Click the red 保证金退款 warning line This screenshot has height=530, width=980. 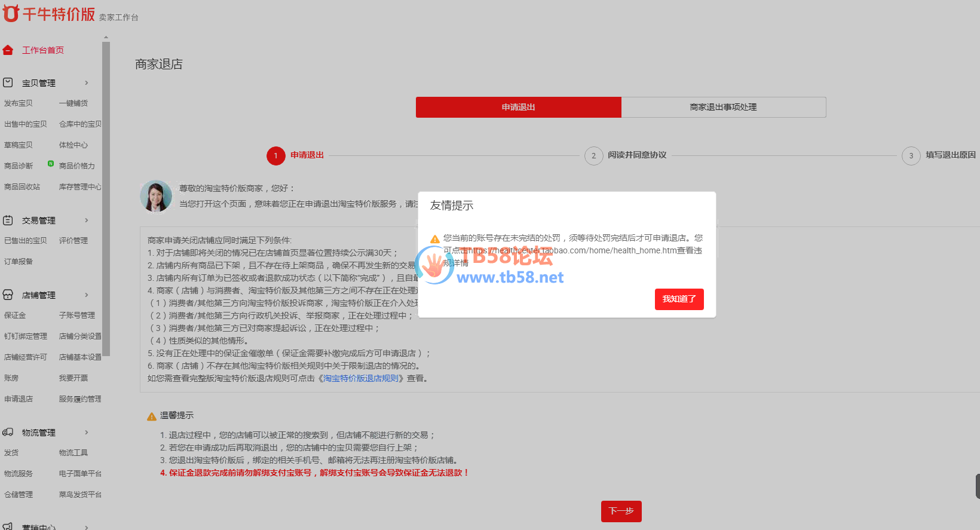pyautogui.click(x=314, y=473)
